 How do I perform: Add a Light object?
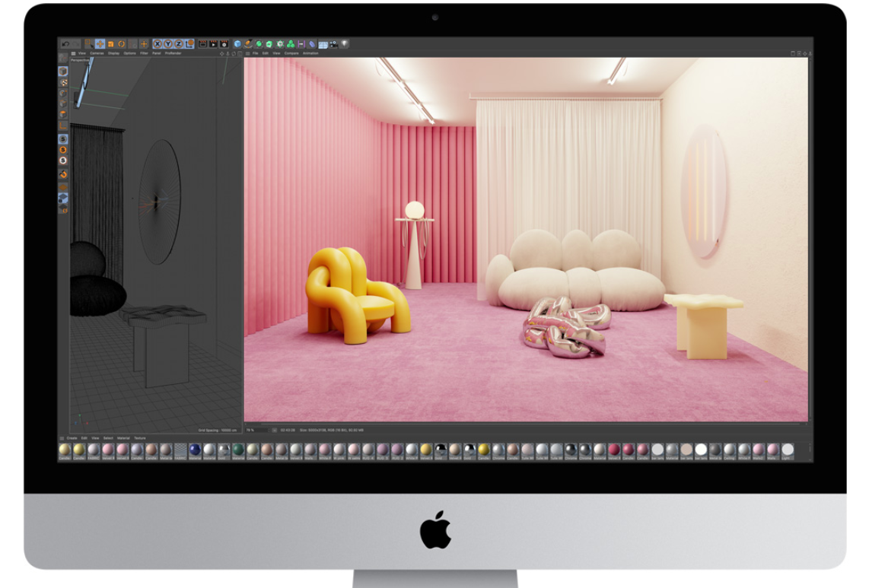tap(345, 44)
